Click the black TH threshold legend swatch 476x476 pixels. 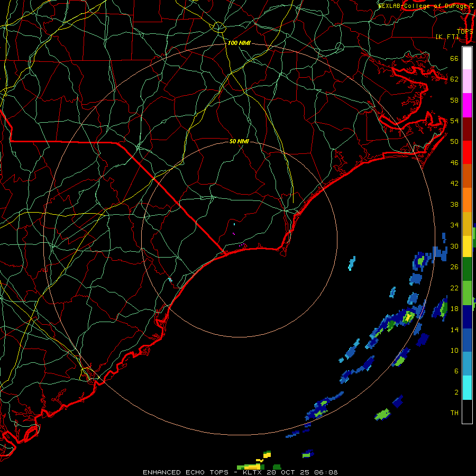[467, 411]
